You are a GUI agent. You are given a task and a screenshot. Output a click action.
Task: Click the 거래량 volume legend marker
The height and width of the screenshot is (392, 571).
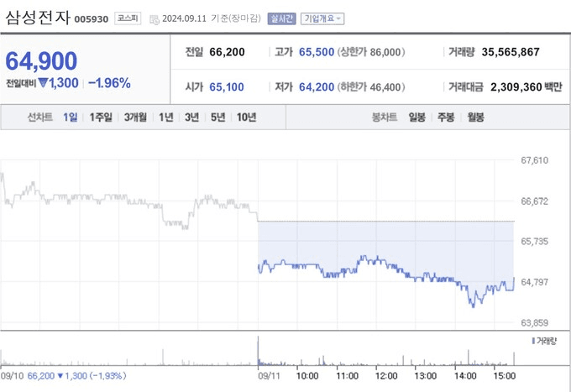533,341
